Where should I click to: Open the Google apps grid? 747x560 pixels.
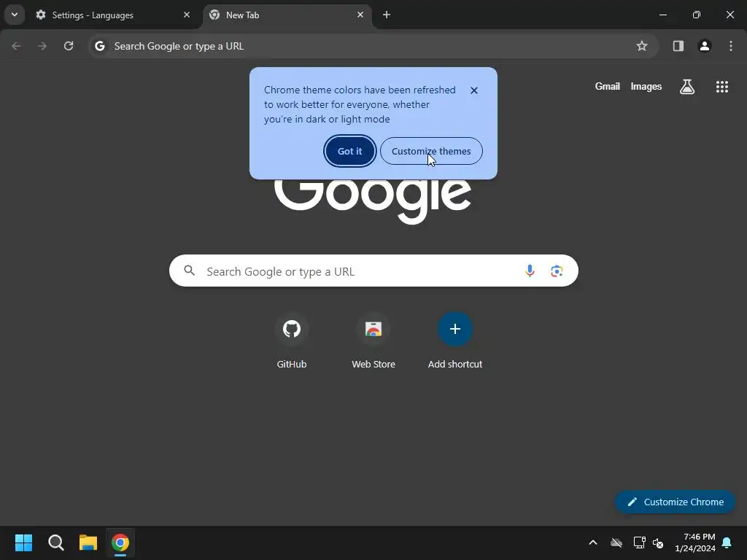pos(722,87)
